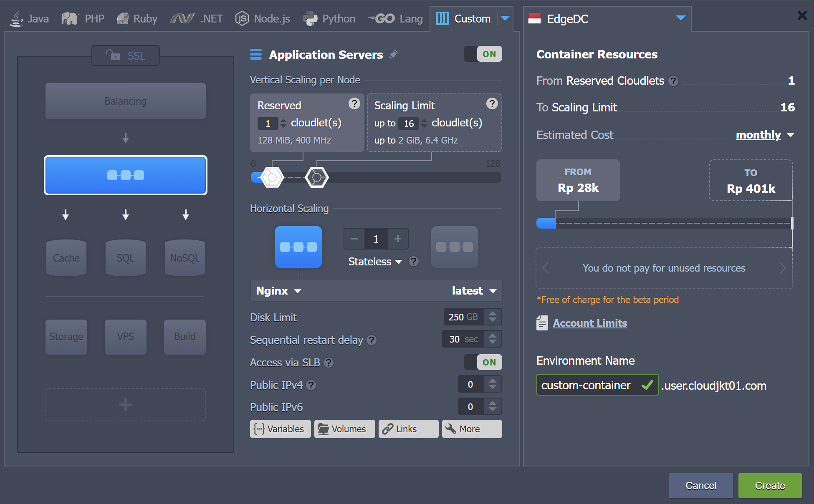The image size is (814, 504).
Task: Select the .NET tab
Action: click(x=196, y=19)
